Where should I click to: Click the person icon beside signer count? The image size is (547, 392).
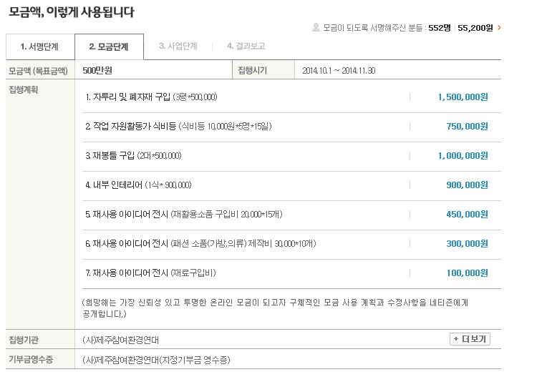pyautogui.click(x=316, y=27)
